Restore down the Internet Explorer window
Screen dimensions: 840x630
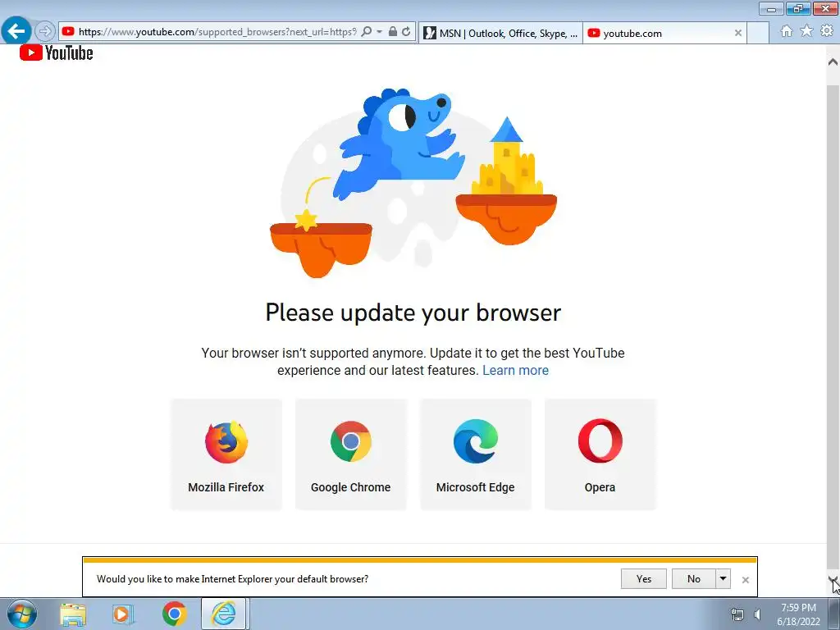[797, 8]
